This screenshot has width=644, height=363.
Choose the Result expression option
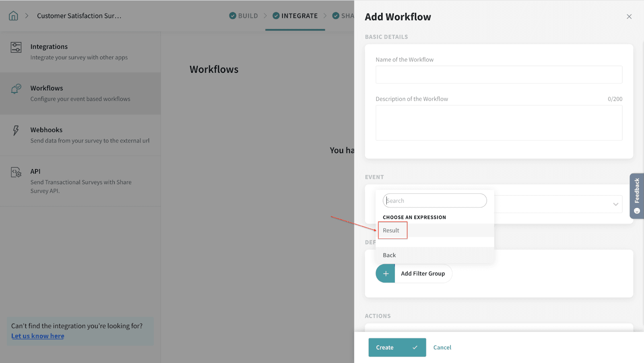[x=391, y=230]
